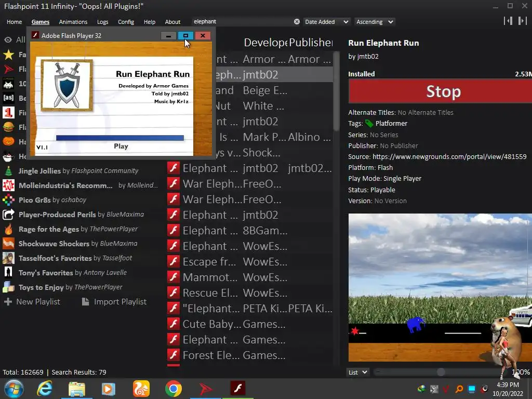Open the Games tab
532x399 pixels.
click(x=41, y=22)
